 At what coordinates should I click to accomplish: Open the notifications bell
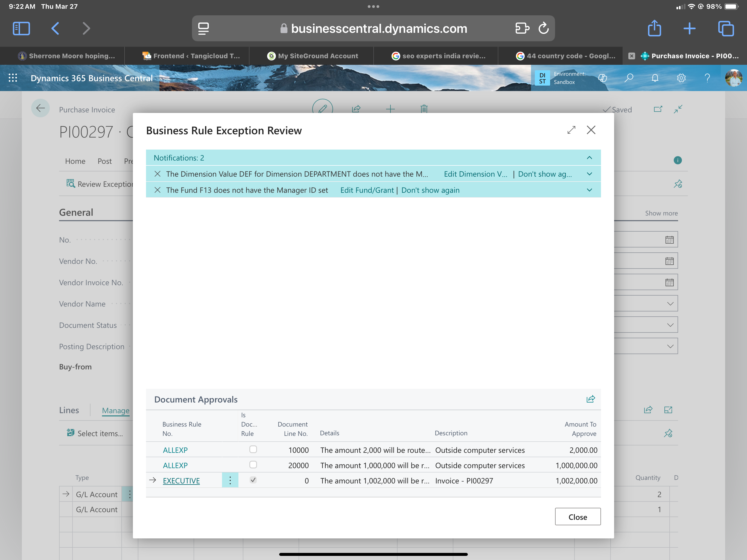[x=655, y=78]
